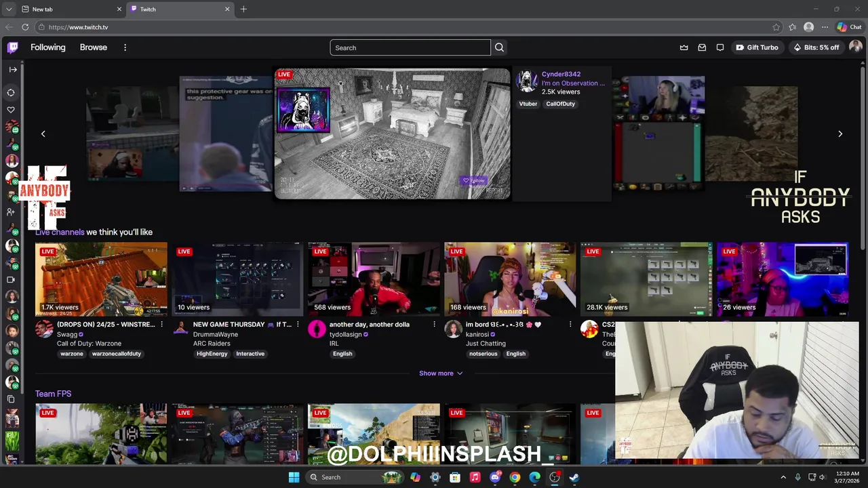Click the Gift Turbo button
The width and height of the screenshot is (868, 488).
click(x=757, y=47)
